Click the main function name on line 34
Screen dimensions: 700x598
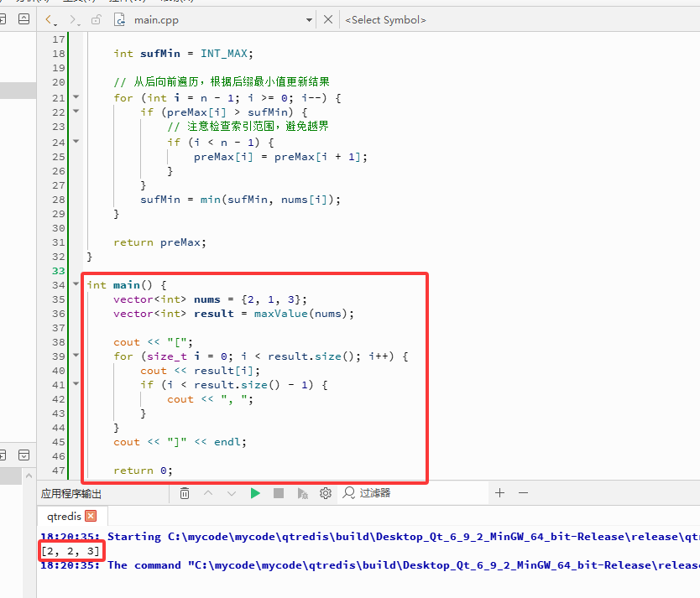tap(127, 285)
